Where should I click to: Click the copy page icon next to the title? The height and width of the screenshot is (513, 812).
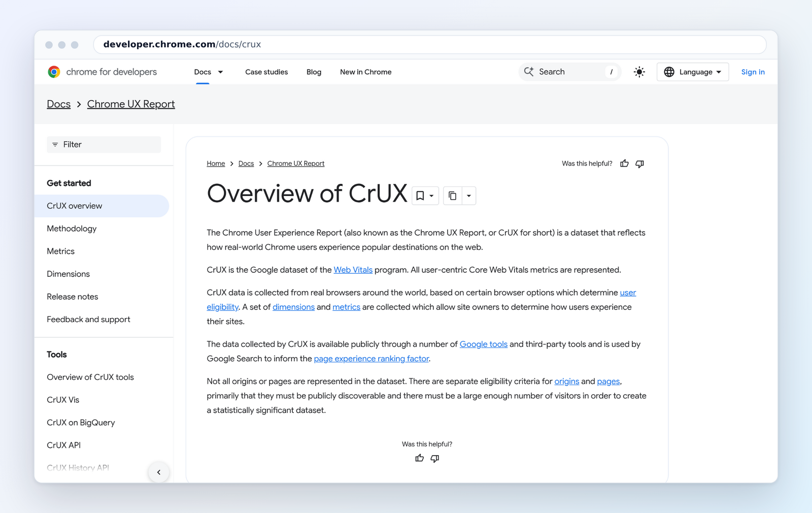coord(452,196)
